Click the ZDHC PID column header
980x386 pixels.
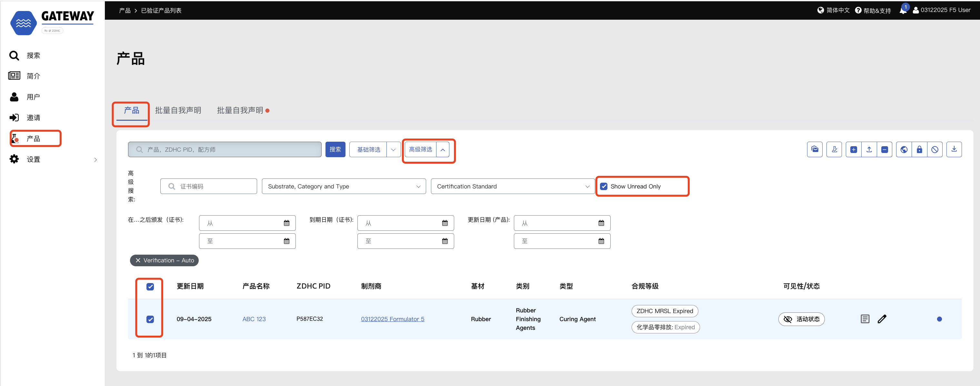pyautogui.click(x=314, y=286)
